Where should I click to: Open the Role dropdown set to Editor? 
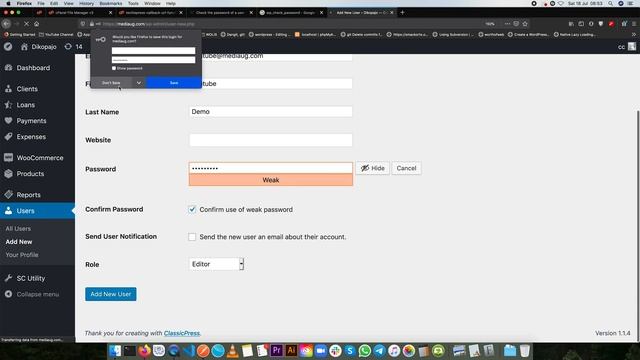coord(216,264)
